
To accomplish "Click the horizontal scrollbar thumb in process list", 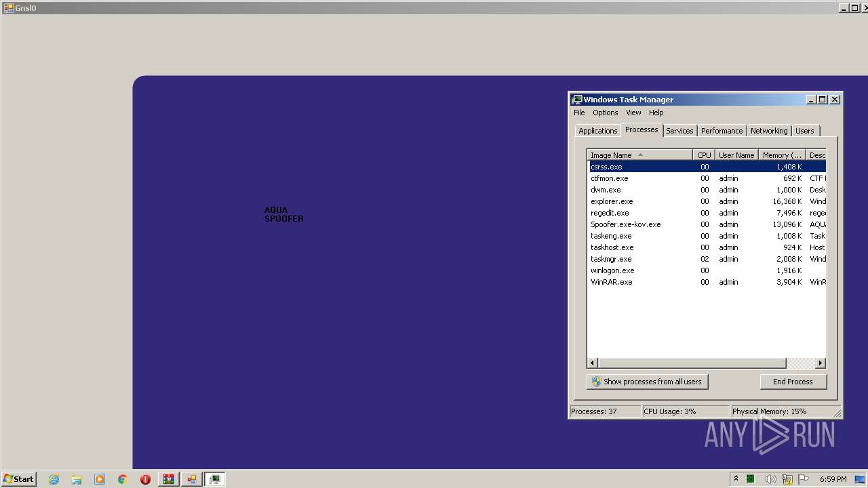I will (692, 363).
